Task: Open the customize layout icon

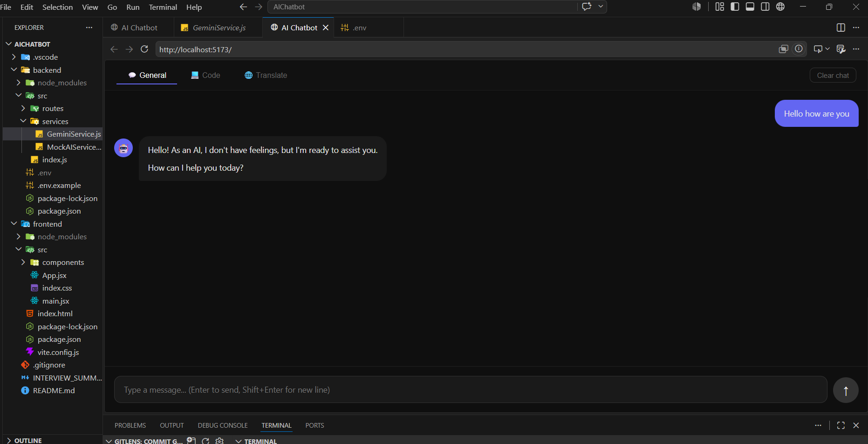Action: coord(720,7)
